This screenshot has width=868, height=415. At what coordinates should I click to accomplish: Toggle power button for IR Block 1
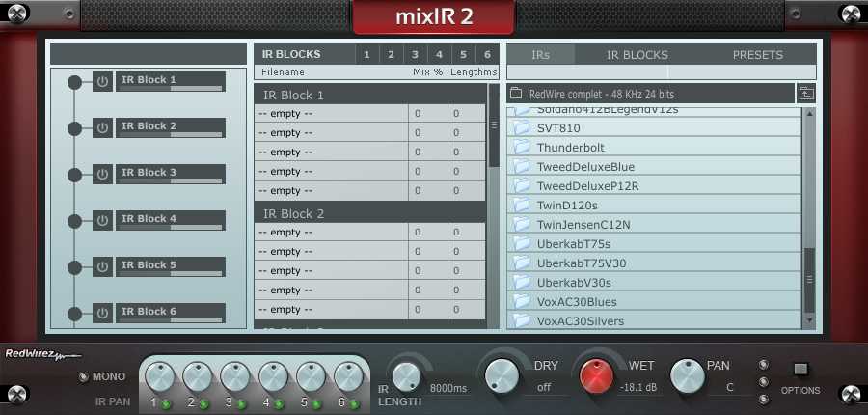pos(103,81)
